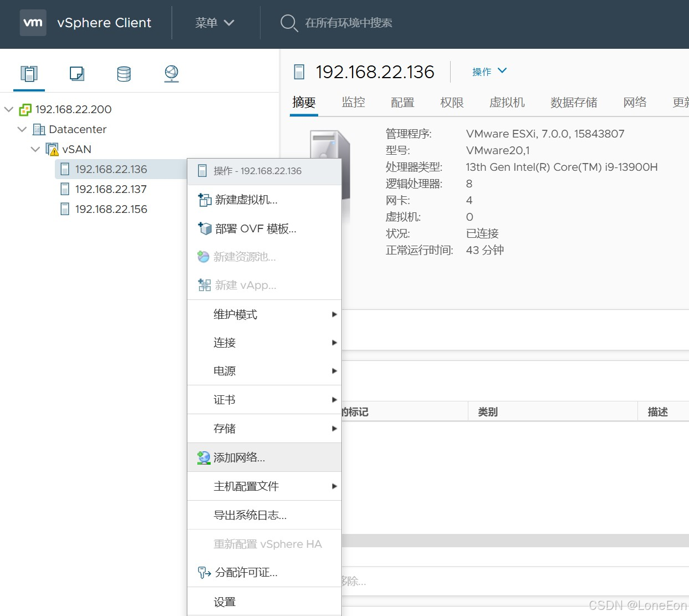Switch to the 配置 tab
Screen dimensions: 689x616
coord(402,103)
